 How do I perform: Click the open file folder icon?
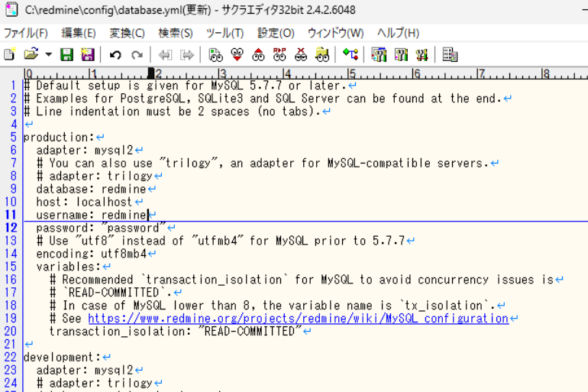tap(31, 54)
